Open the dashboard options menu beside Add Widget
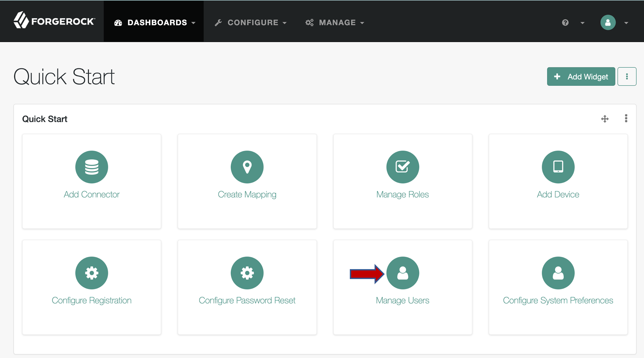 tap(627, 77)
